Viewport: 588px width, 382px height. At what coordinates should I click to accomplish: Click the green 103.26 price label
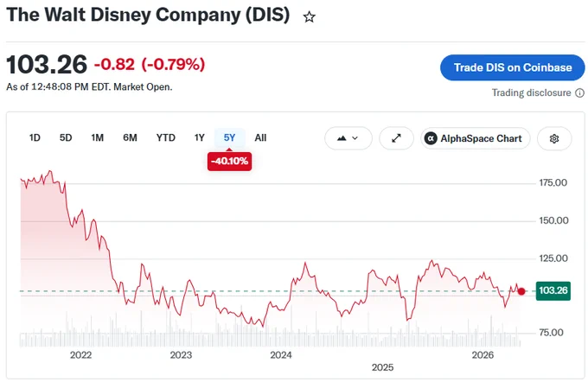pos(553,291)
